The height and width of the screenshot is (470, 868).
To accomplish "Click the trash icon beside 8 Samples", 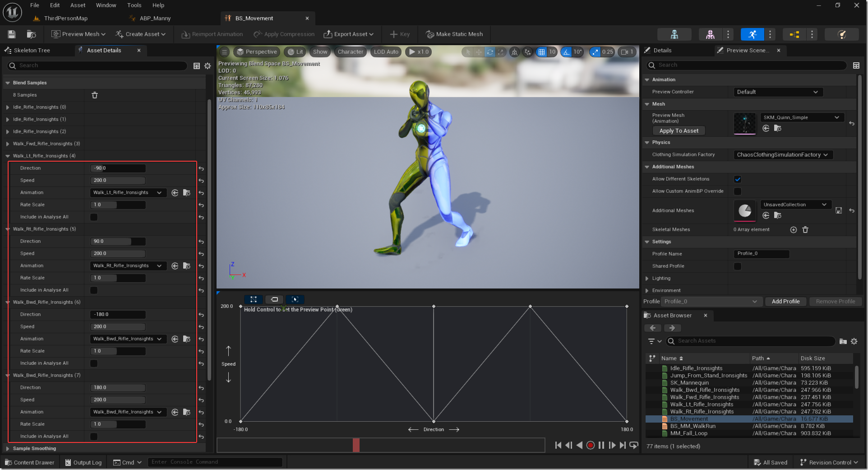I will pyautogui.click(x=95, y=95).
